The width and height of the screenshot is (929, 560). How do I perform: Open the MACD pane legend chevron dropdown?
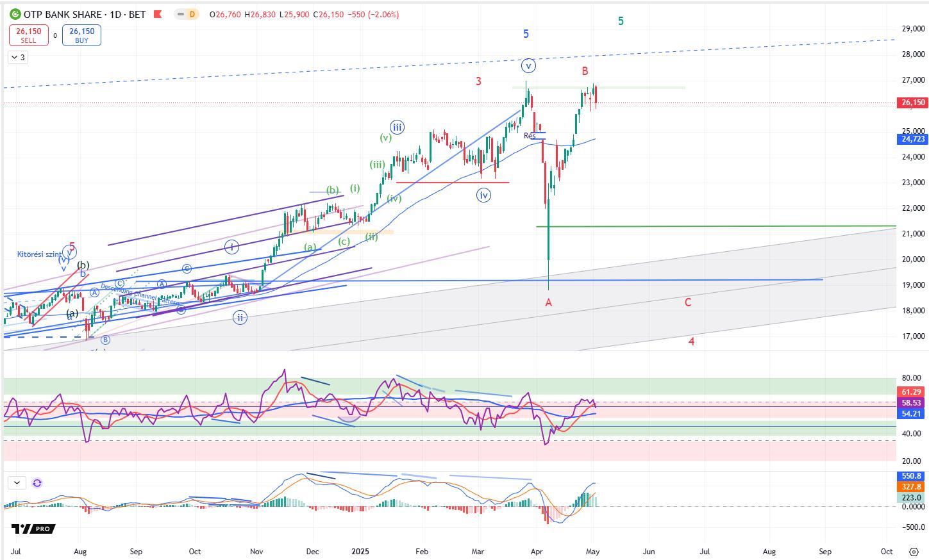(x=17, y=482)
